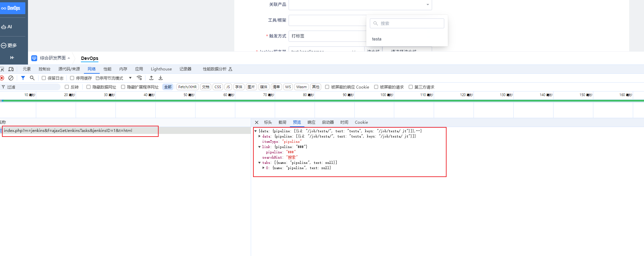Open the 更多 sidebar menu
The image size is (644, 256).
(9, 45)
